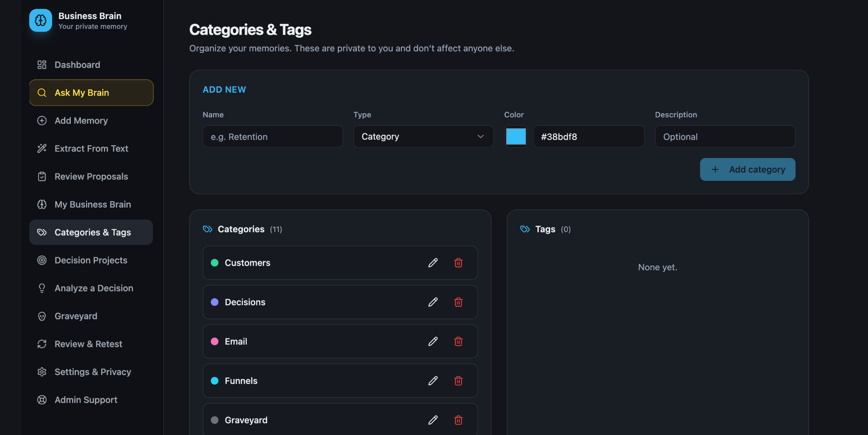Click the hex color field #38bdf8
The image size is (868, 435).
[589, 136]
